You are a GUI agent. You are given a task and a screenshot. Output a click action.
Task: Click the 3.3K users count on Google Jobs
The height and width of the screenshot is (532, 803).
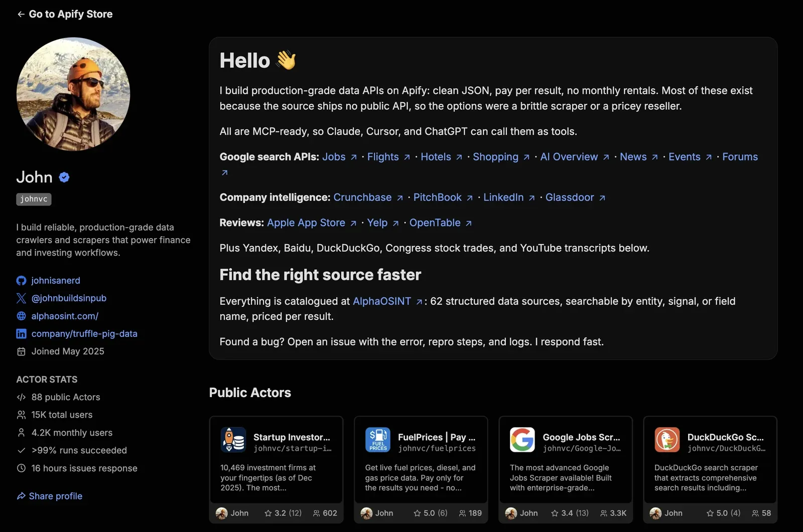613,513
